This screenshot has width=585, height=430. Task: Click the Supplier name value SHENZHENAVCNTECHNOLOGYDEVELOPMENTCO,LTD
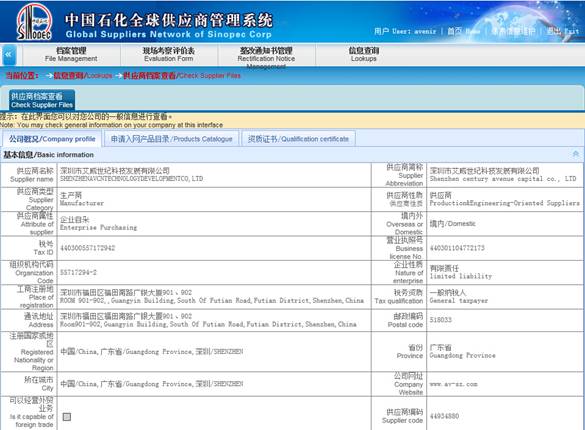point(131,175)
